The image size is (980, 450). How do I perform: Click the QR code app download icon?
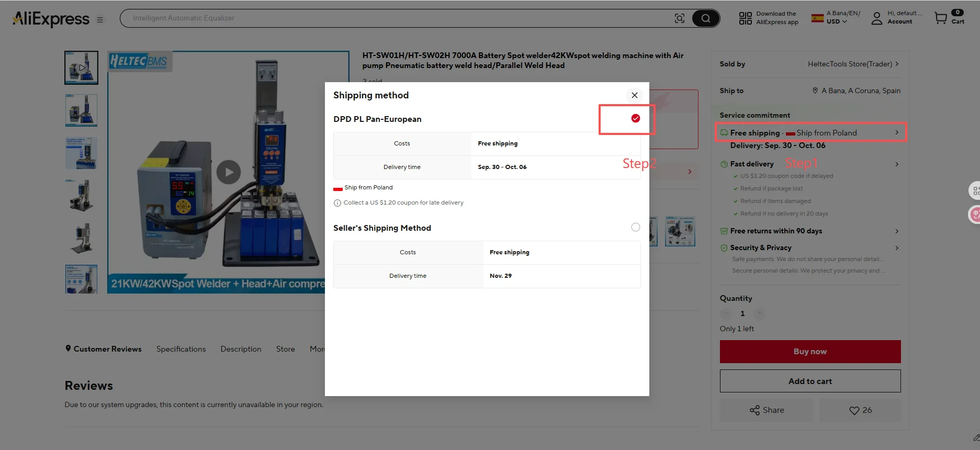point(745,18)
